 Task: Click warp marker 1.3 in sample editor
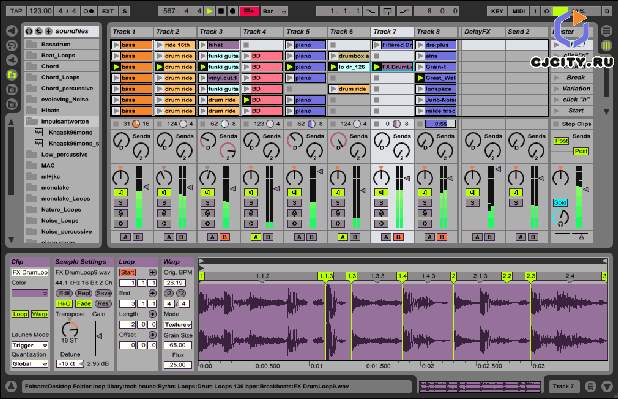click(x=352, y=276)
